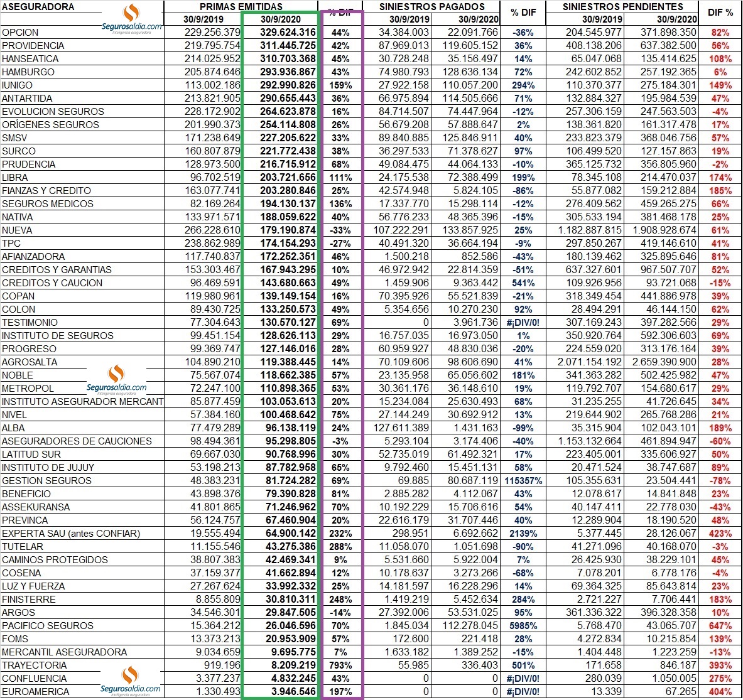Image resolution: width=743 pixels, height=700 pixels.
Task: Click the SINIESTROS PENDIENTES header
Action: [x=622, y=7]
